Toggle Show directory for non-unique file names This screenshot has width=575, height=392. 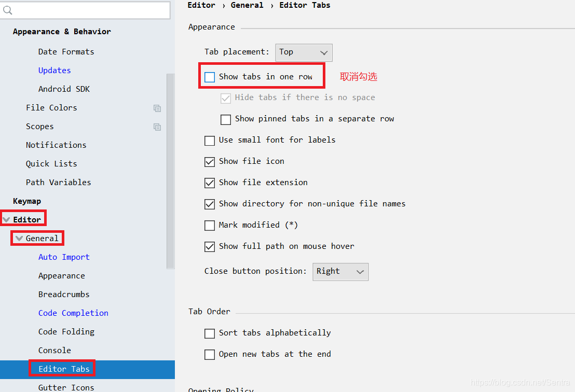point(209,204)
